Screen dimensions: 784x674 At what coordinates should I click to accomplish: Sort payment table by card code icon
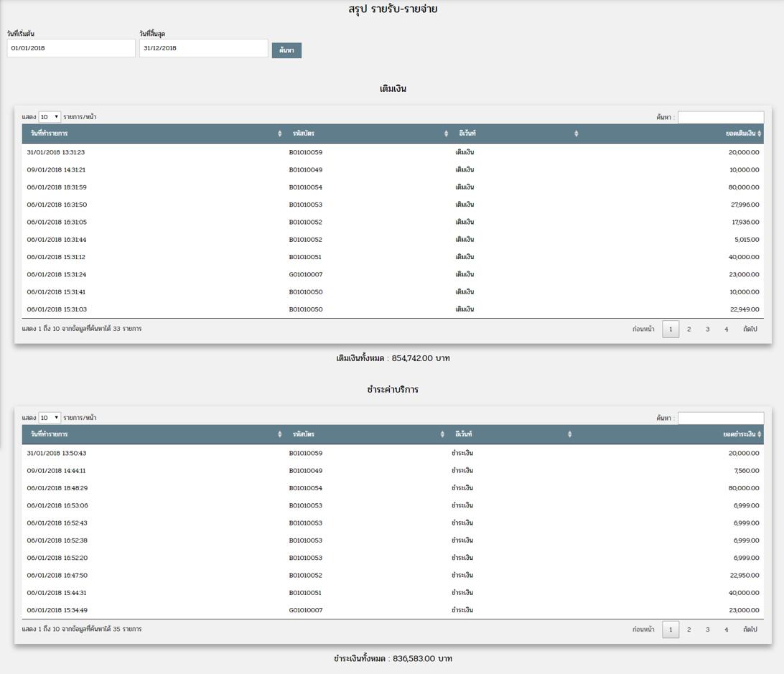click(x=442, y=434)
